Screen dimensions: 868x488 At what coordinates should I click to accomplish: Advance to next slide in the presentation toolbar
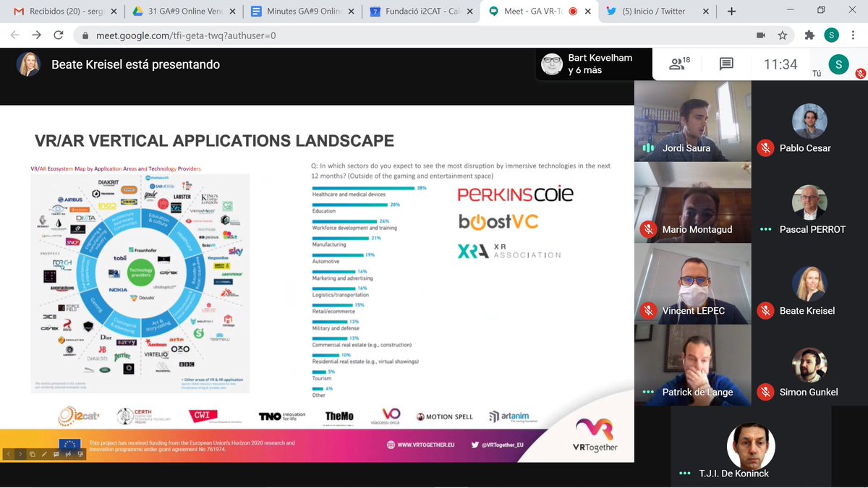(20, 454)
